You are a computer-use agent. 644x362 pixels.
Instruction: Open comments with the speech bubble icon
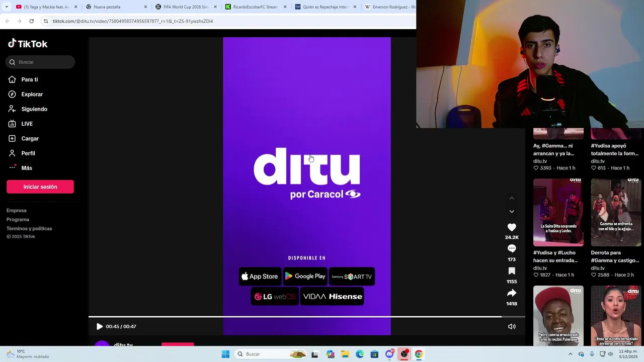point(512,248)
